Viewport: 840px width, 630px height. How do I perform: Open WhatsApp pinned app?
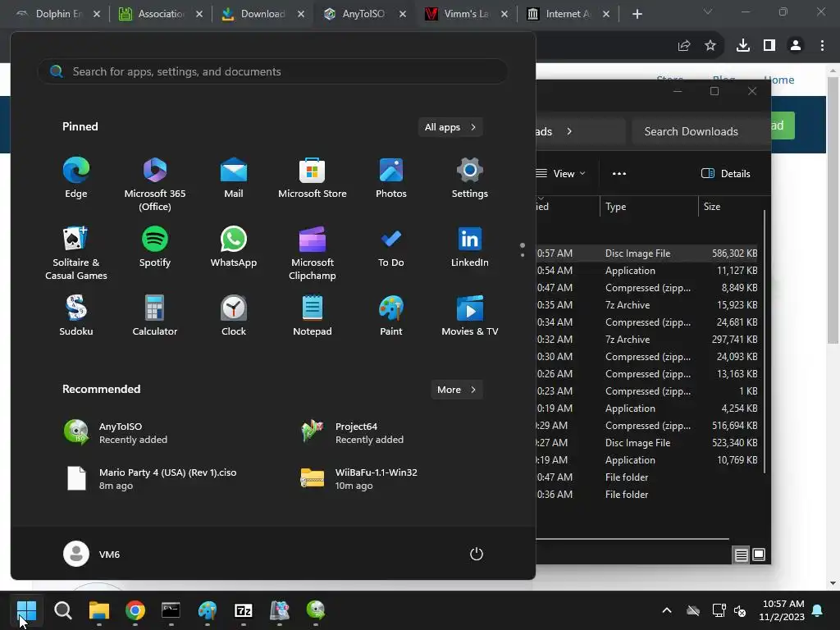[234, 248]
